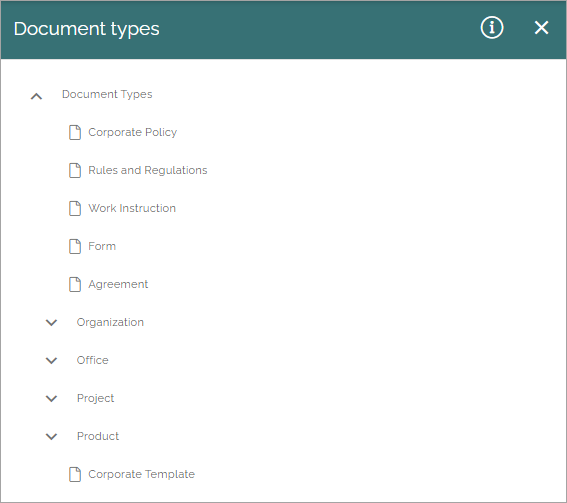
Task: Click the Organization label
Action: (110, 322)
